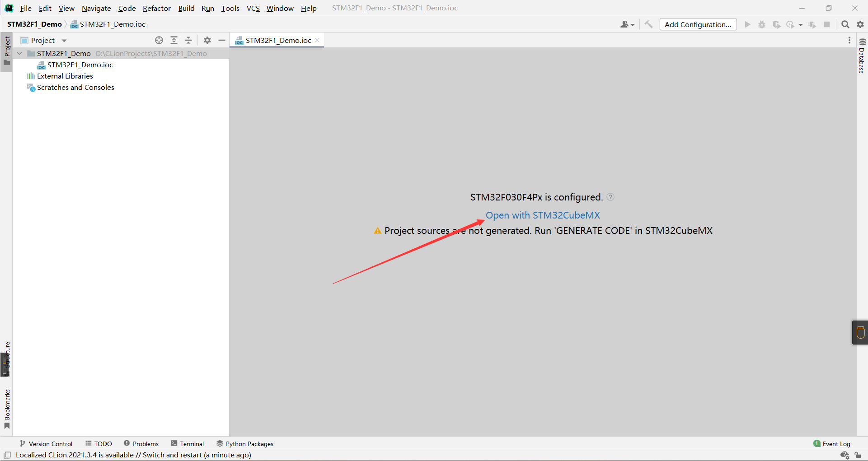Click the lock icon in status bar
The width and height of the screenshot is (868, 461).
pos(858,455)
